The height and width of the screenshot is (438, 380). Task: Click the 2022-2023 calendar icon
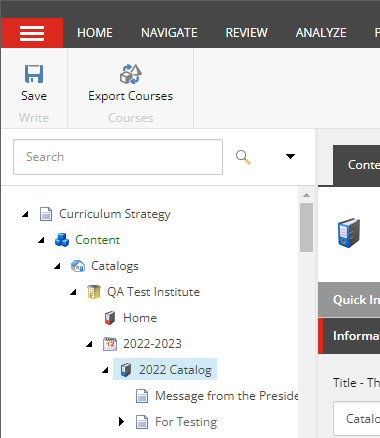[110, 344]
